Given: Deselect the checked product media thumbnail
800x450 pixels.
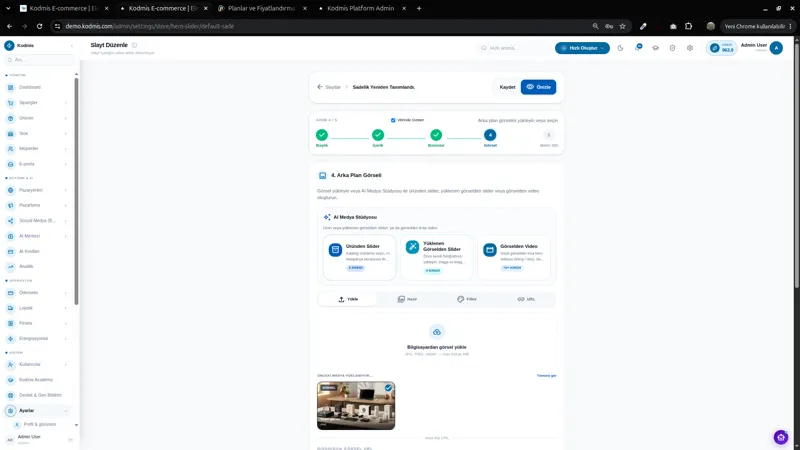Looking at the screenshot, I should 388,388.
